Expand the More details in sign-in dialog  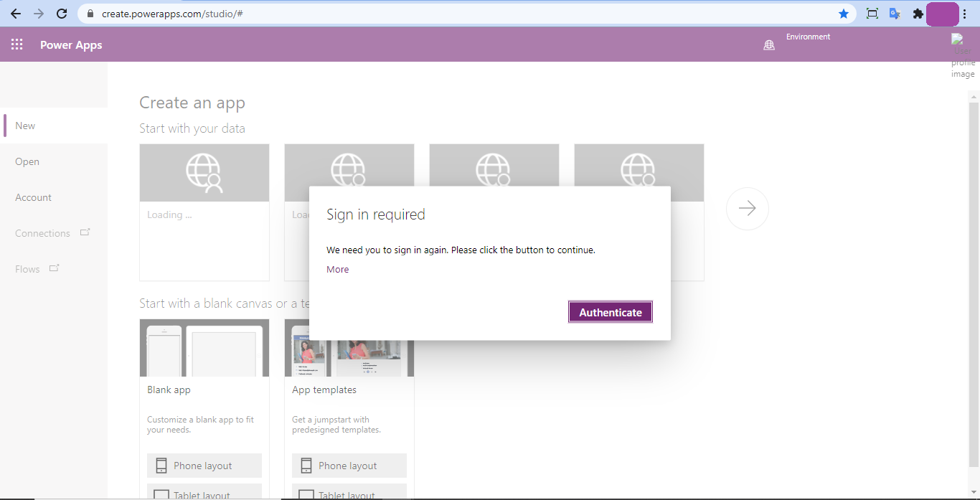click(x=337, y=269)
